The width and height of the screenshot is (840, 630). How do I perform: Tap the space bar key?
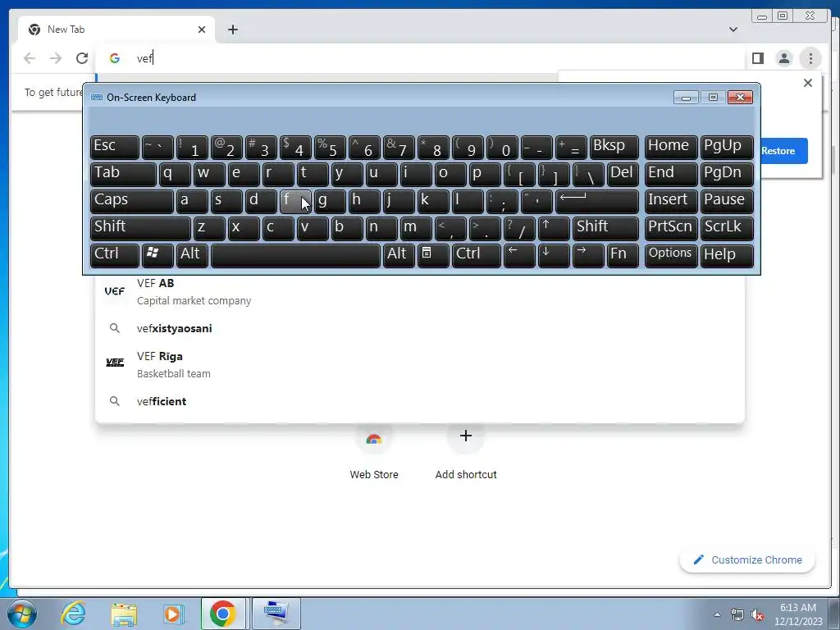tap(295, 256)
